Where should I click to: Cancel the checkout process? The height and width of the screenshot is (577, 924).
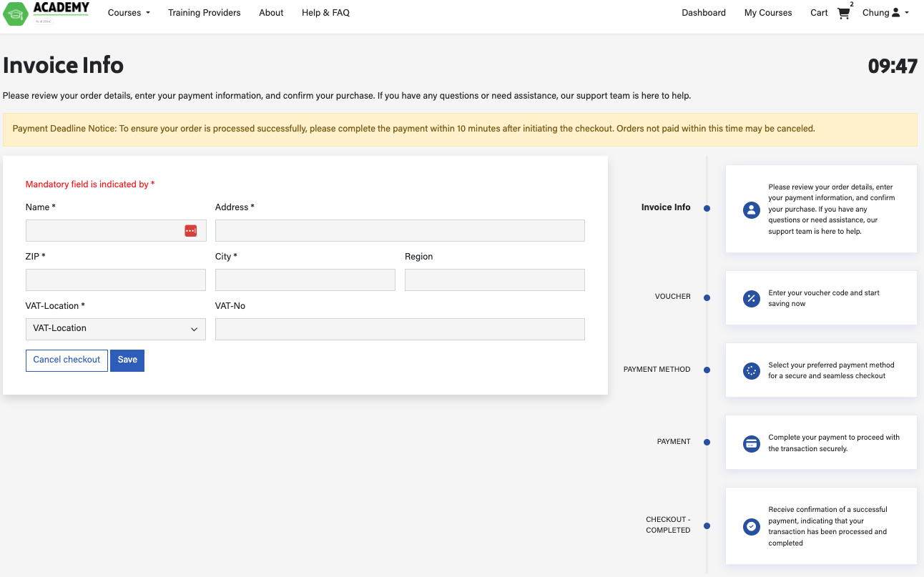[x=67, y=360]
